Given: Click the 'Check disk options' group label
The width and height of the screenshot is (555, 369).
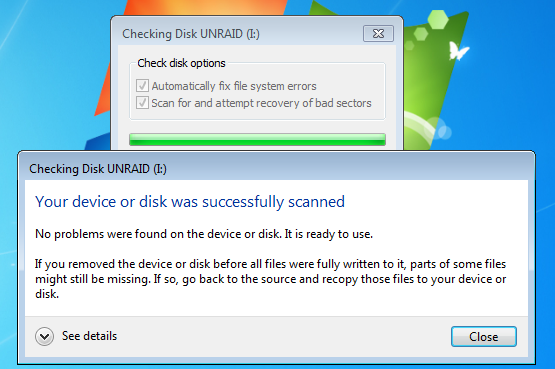Looking at the screenshot, I should [181, 63].
